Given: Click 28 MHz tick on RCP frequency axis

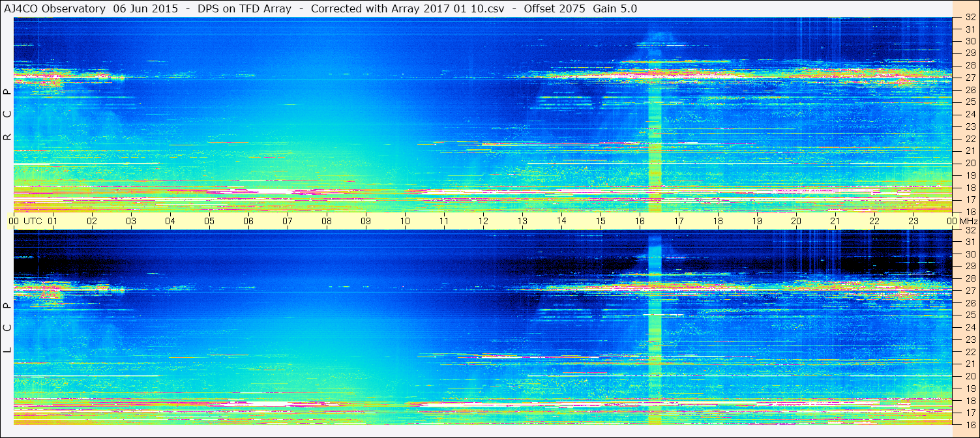Looking at the screenshot, I should click(x=970, y=65).
